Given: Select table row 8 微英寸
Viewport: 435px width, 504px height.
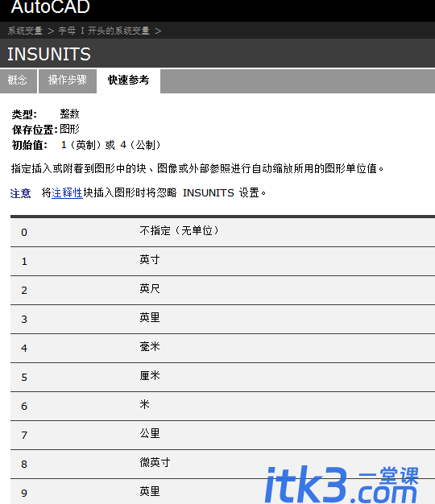Looking at the screenshot, I should tap(222, 464).
